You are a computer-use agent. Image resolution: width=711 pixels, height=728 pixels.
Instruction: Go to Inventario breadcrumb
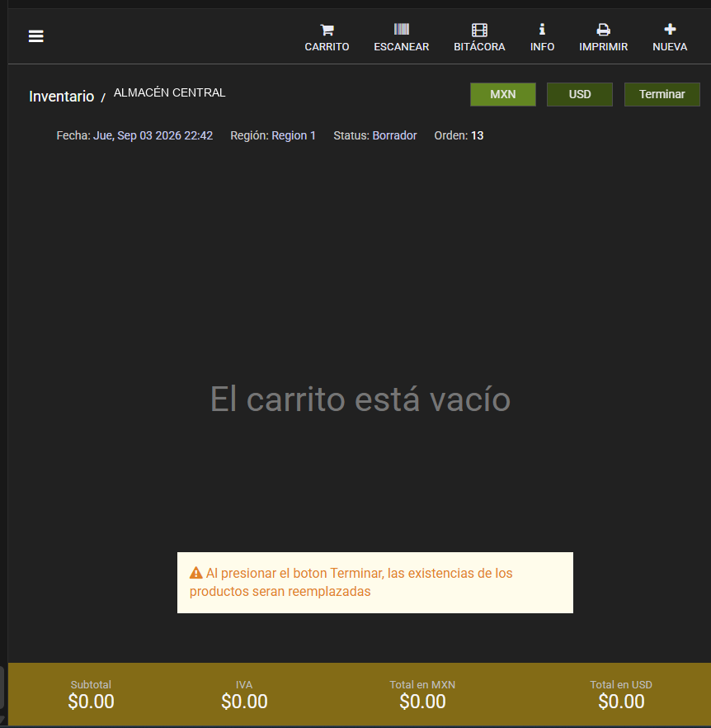pos(61,96)
